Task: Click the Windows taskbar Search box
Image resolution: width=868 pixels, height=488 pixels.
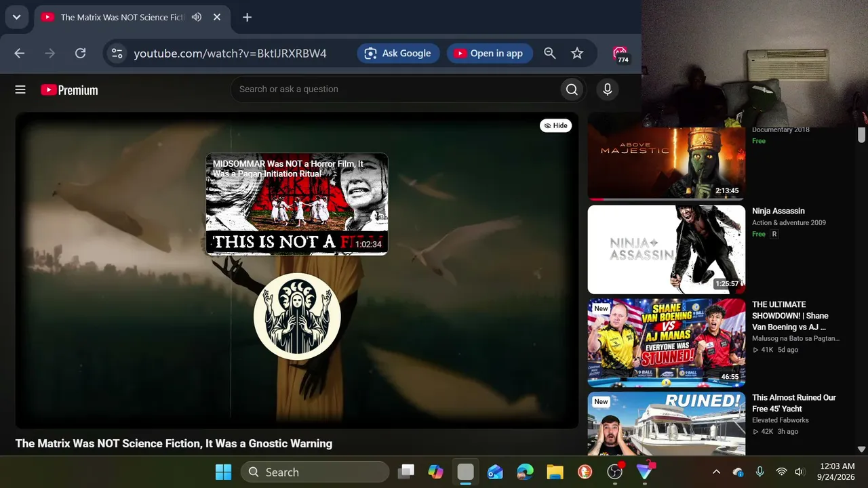Action: 315,472
